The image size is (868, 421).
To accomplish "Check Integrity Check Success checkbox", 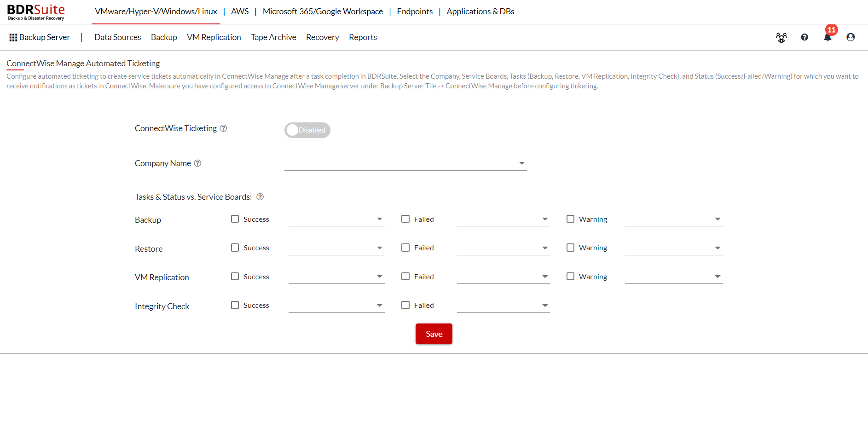I will [235, 305].
